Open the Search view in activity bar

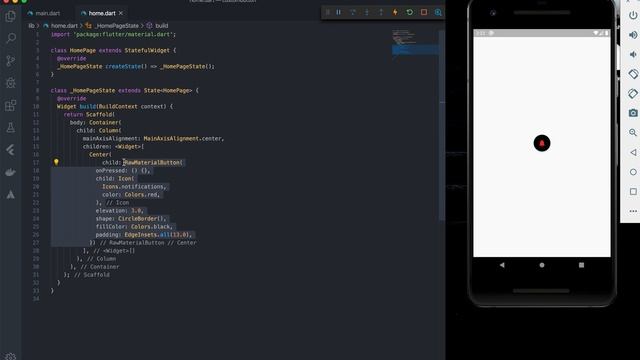pyautogui.click(x=11, y=38)
